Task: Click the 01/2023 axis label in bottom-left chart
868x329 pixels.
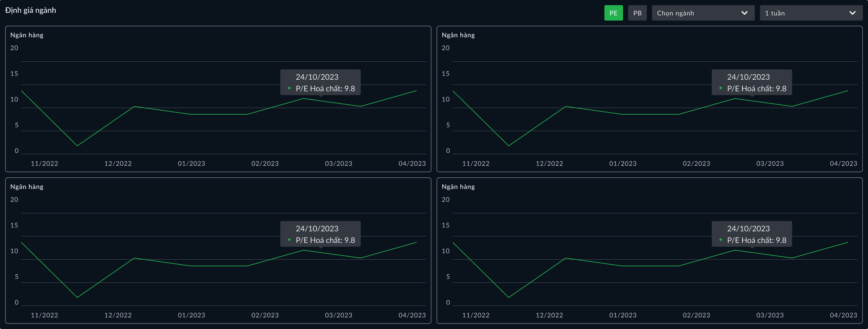Action: [x=191, y=315]
